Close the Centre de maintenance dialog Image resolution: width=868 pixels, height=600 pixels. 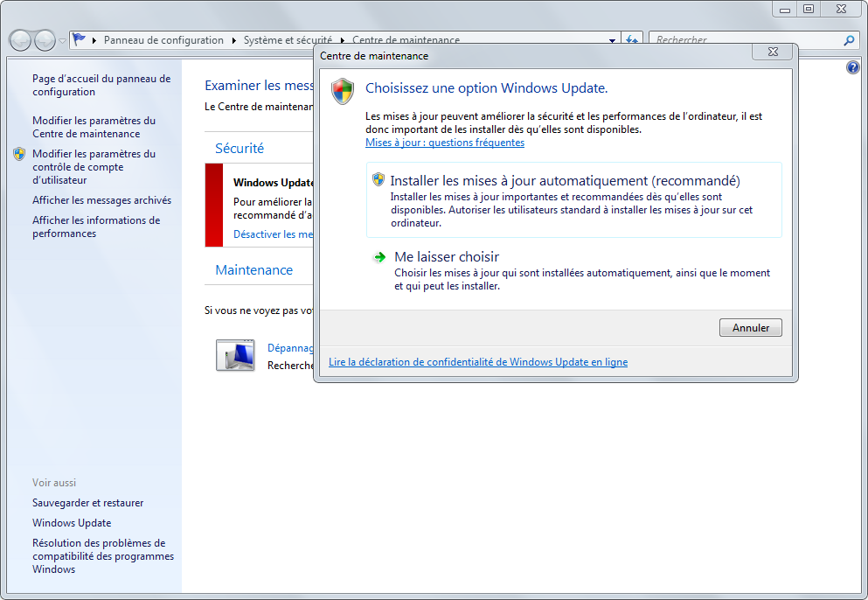coord(773,52)
